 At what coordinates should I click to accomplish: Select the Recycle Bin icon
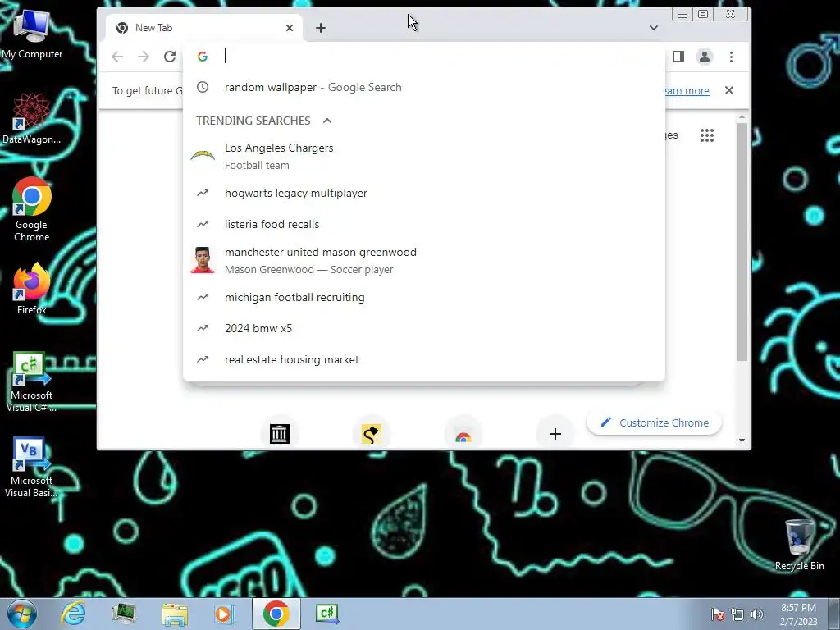[x=799, y=545]
